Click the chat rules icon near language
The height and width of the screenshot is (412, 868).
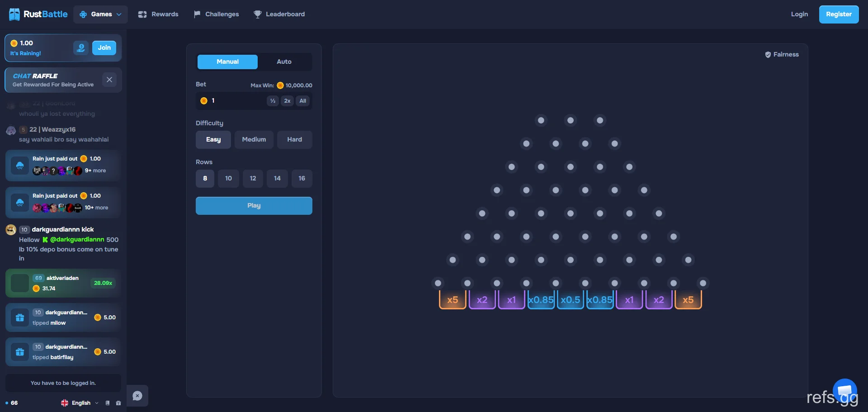[x=108, y=403]
